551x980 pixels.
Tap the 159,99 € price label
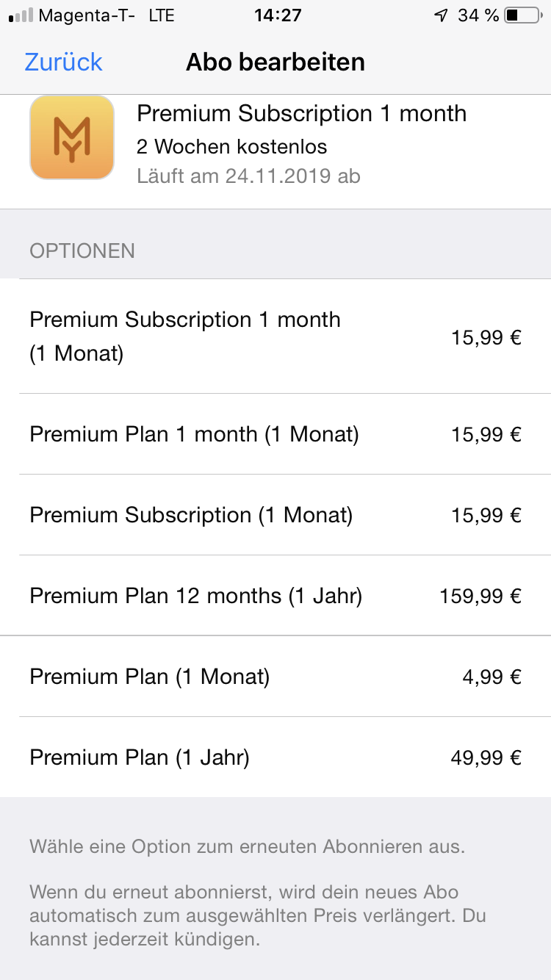coord(480,596)
